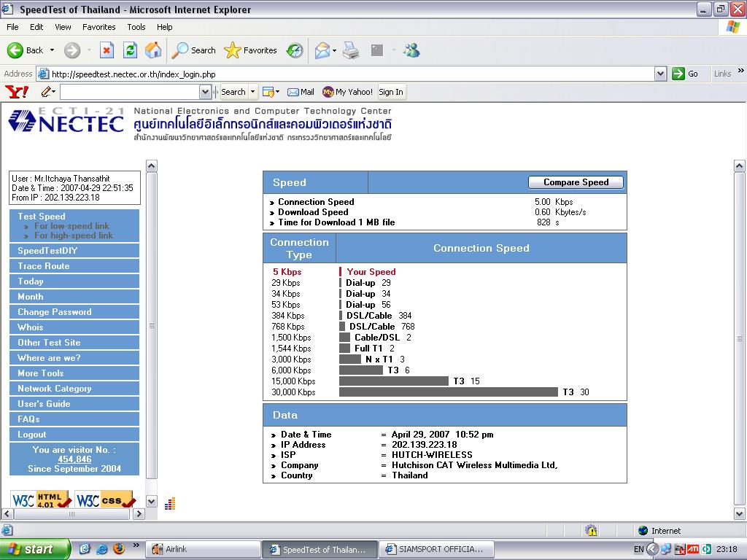Open the History clock icon
Image resolution: width=747 pixels, height=560 pixels.
pyautogui.click(x=295, y=50)
